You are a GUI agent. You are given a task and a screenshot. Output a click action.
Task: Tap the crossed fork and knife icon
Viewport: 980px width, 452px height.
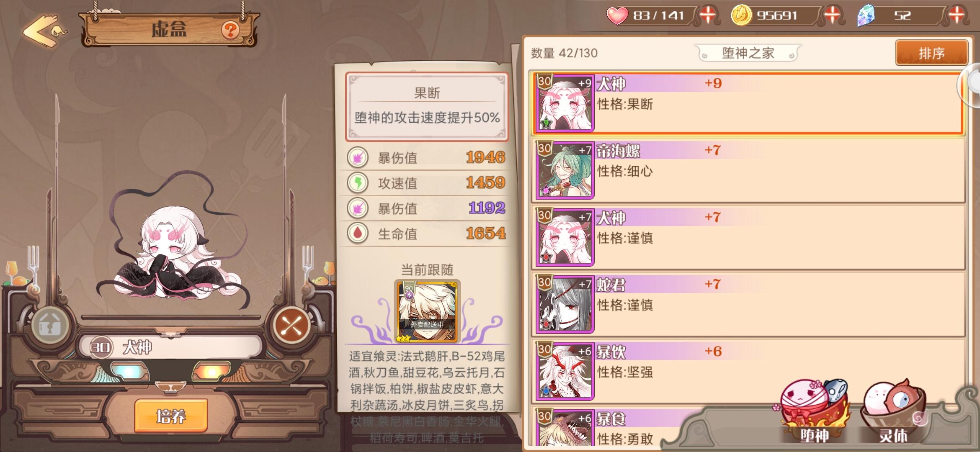(291, 325)
